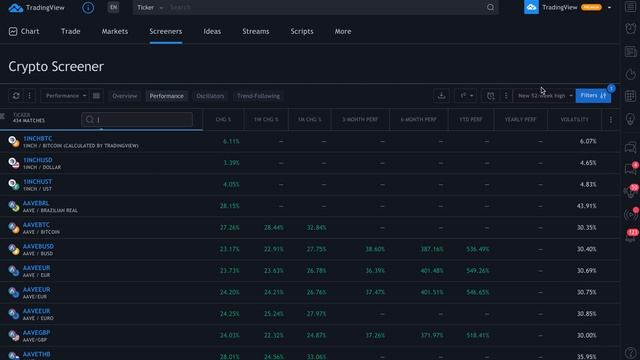Click the 1INCHBTC coin logo icon
The image size is (640, 360).
tap(14, 142)
